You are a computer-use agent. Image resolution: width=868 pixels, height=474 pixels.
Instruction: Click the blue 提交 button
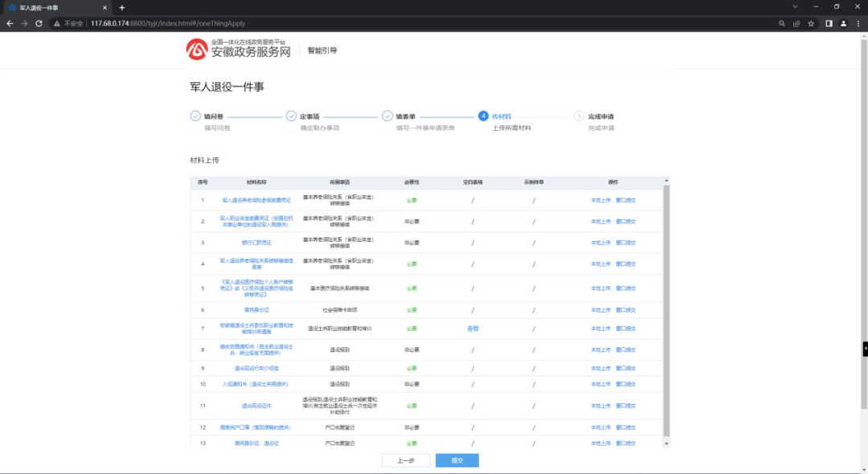[x=457, y=460]
